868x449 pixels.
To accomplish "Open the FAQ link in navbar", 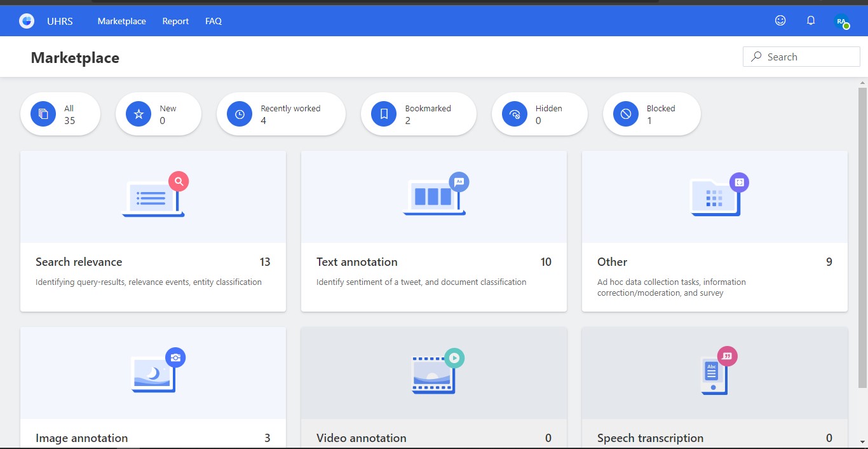I will tap(214, 21).
